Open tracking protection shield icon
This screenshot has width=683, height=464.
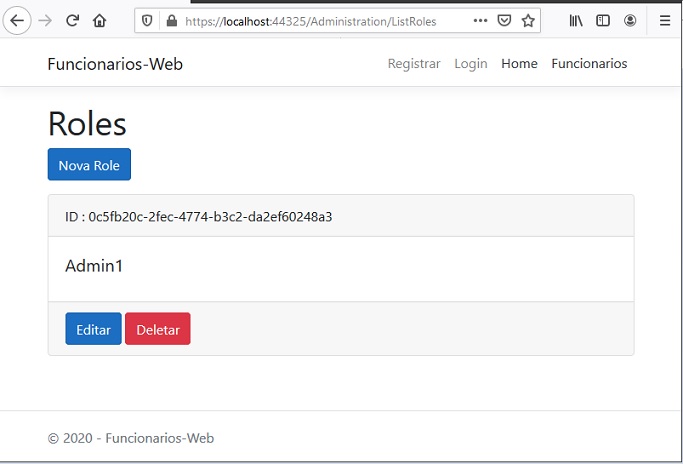pyautogui.click(x=147, y=20)
